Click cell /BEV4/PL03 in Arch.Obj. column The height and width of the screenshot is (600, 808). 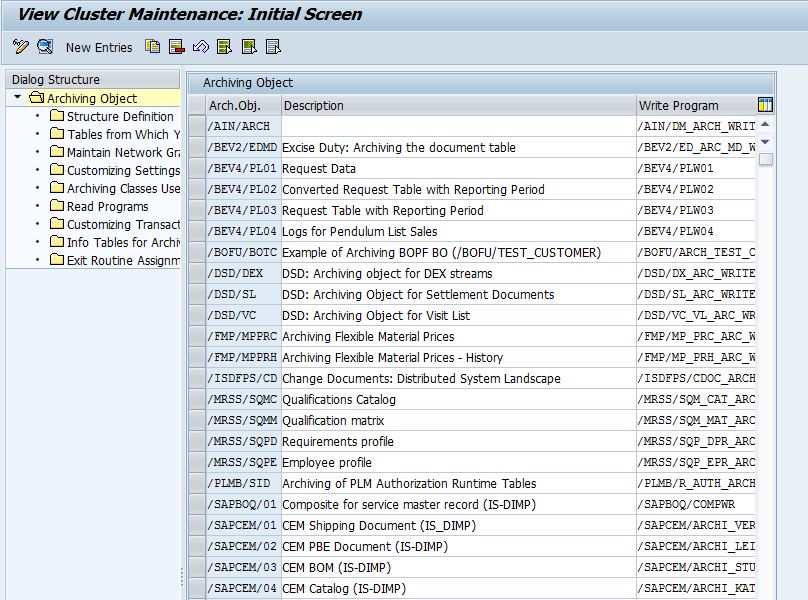(x=243, y=210)
